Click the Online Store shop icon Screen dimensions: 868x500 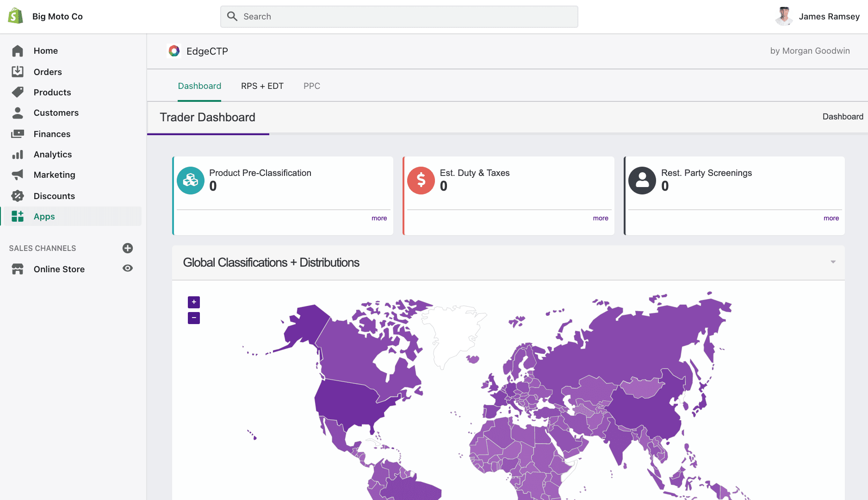(x=18, y=269)
